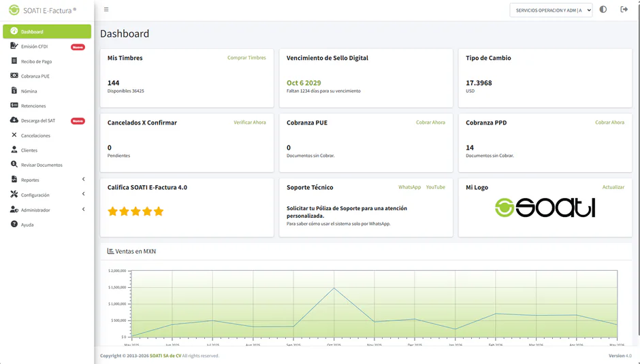
Task: Click the SOATI E-Factura logo icon
Action: 14,10
